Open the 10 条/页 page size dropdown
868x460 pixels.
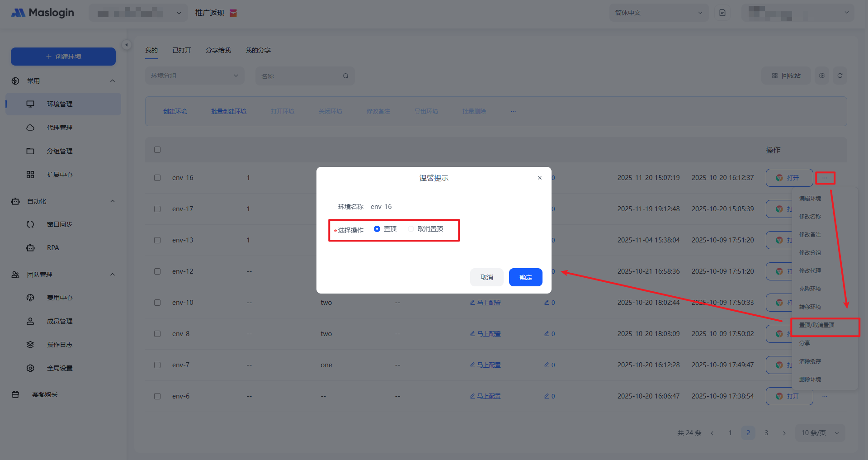(821, 433)
